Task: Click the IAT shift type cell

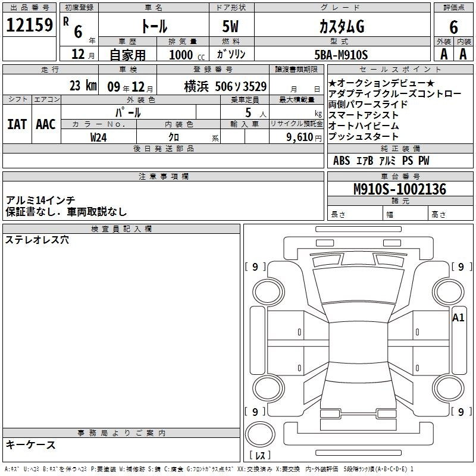Action: coord(17,124)
